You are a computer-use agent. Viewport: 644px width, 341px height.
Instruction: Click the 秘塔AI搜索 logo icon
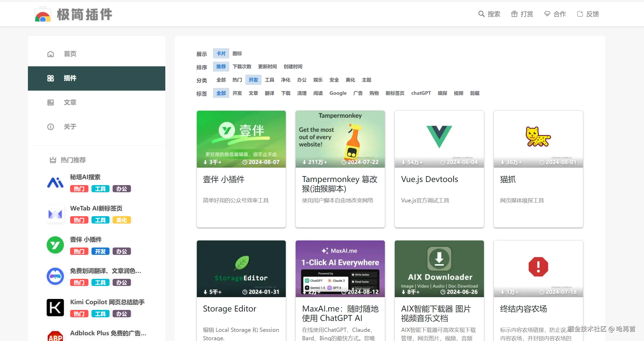coord(55,183)
